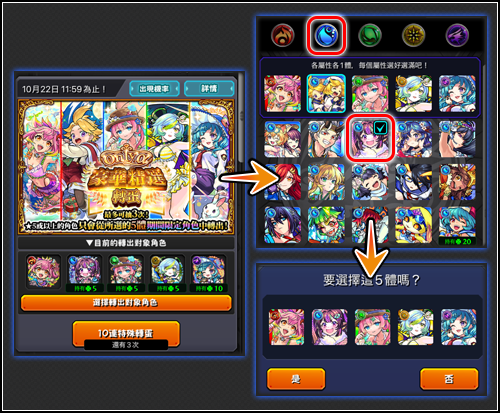Select the dark element filter icon
The width and height of the screenshot is (500, 413).
457,35
